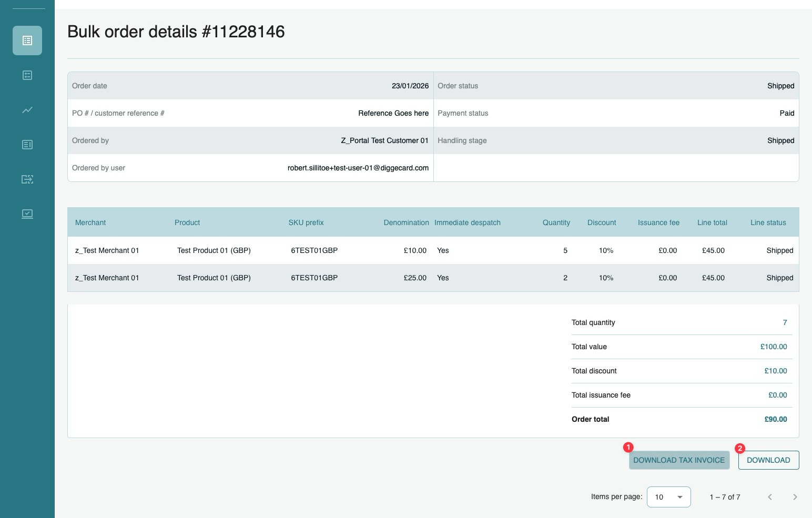Click the Issuance fee column header
This screenshot has width=812, height=518.
pyautogui.click(x=659, y=222)
